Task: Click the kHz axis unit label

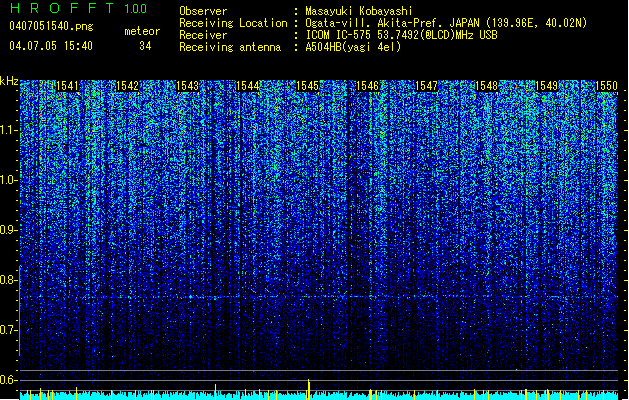Action: click(x=9, y=81)
